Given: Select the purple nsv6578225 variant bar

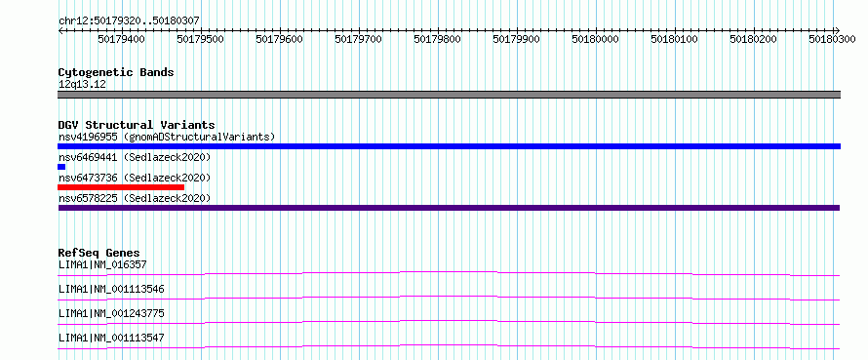Looking at the screenshot, I should (x=449, y=208).
